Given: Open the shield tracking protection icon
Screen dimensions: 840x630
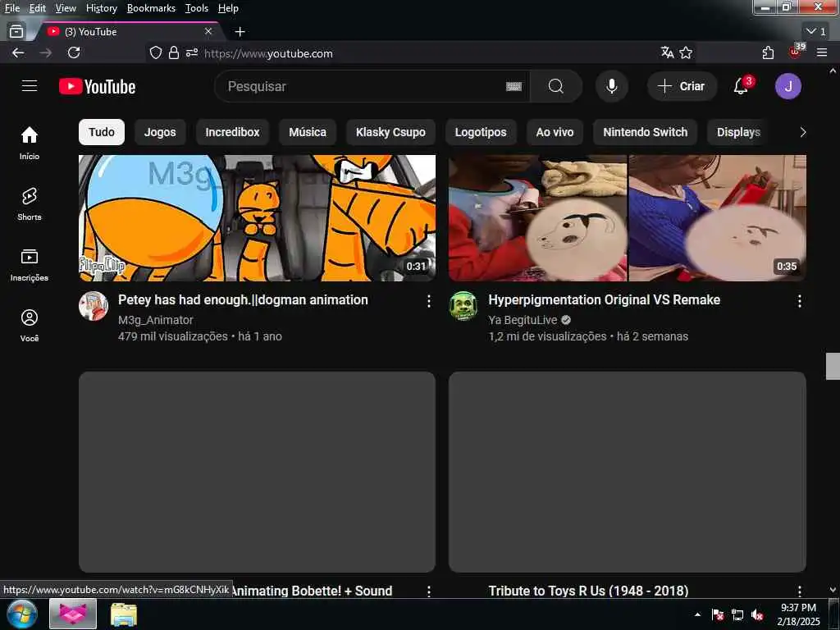Looking at the screenshot, I should 155,52.
